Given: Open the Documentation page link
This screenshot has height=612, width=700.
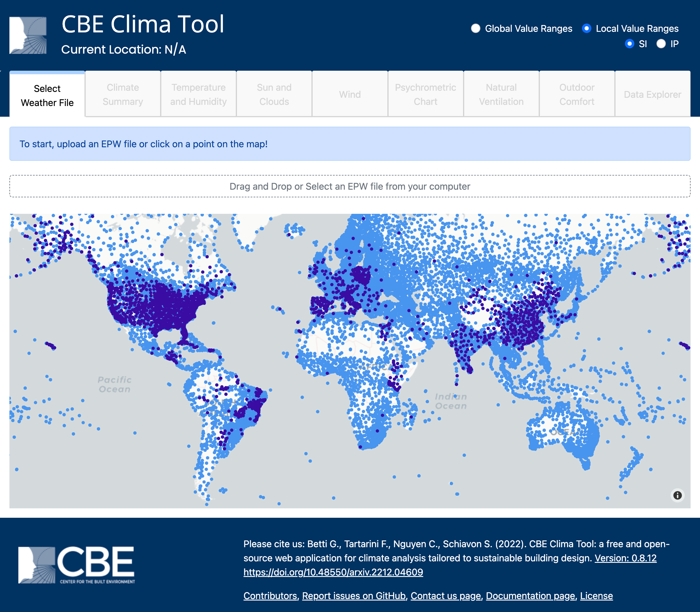Looking at the screenshot, I should [530, 596].
